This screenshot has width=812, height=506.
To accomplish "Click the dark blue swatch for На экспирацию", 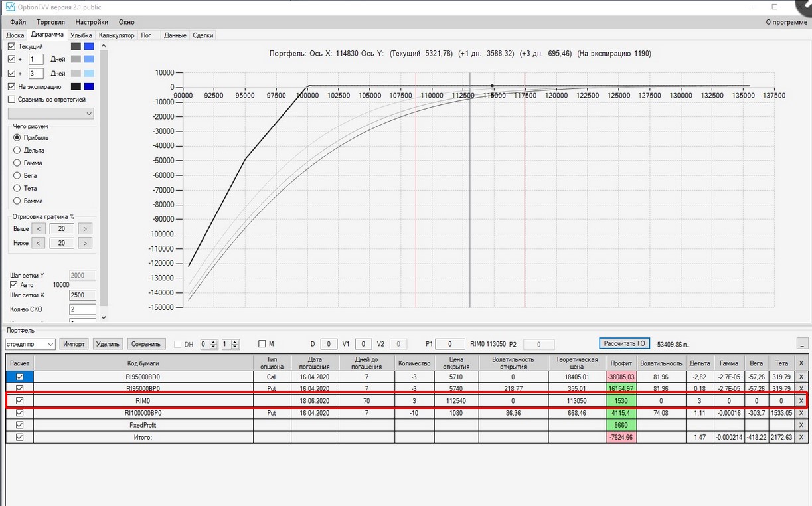I will click(89, 86).
